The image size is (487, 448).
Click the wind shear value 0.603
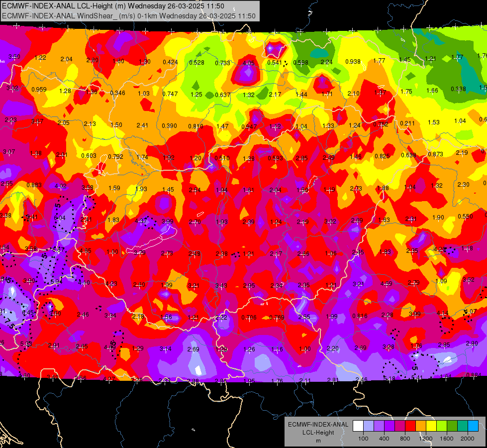[x=89, y=155]
